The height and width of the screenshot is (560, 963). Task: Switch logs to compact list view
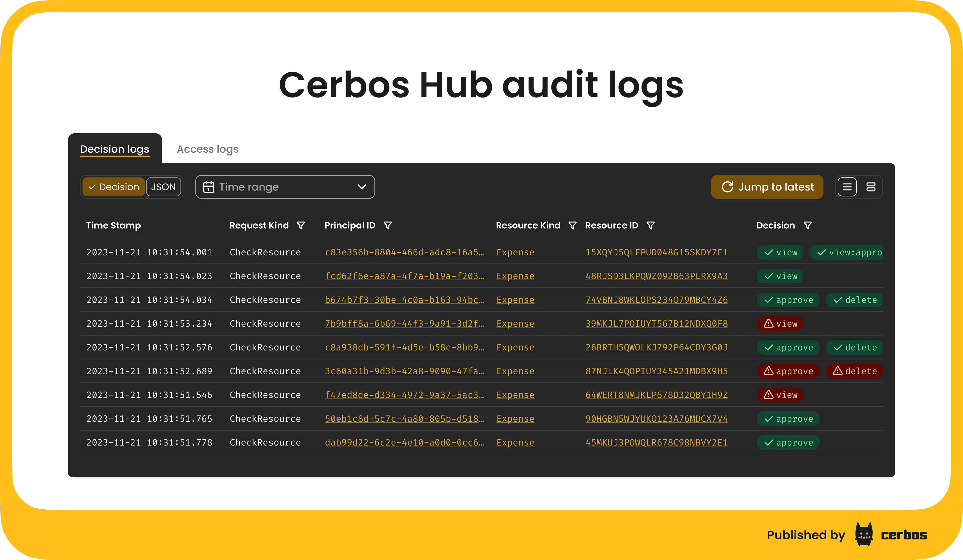point(847,187)
